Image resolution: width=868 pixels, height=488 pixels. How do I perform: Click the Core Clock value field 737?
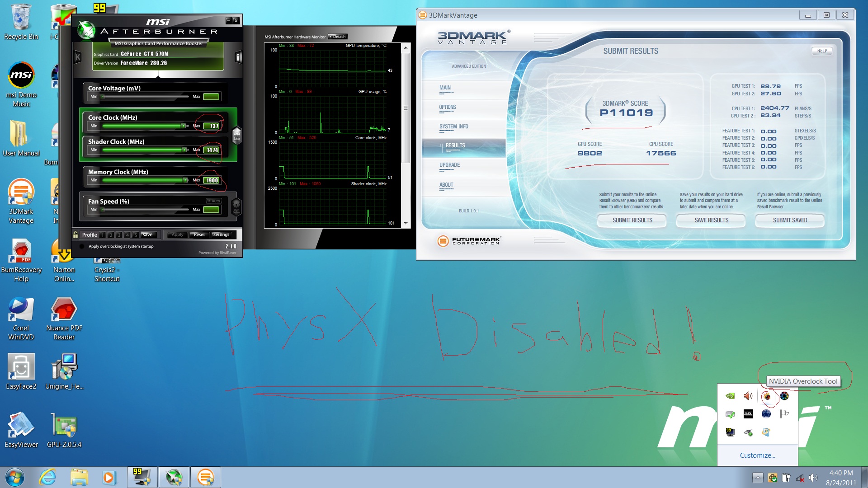212,126
